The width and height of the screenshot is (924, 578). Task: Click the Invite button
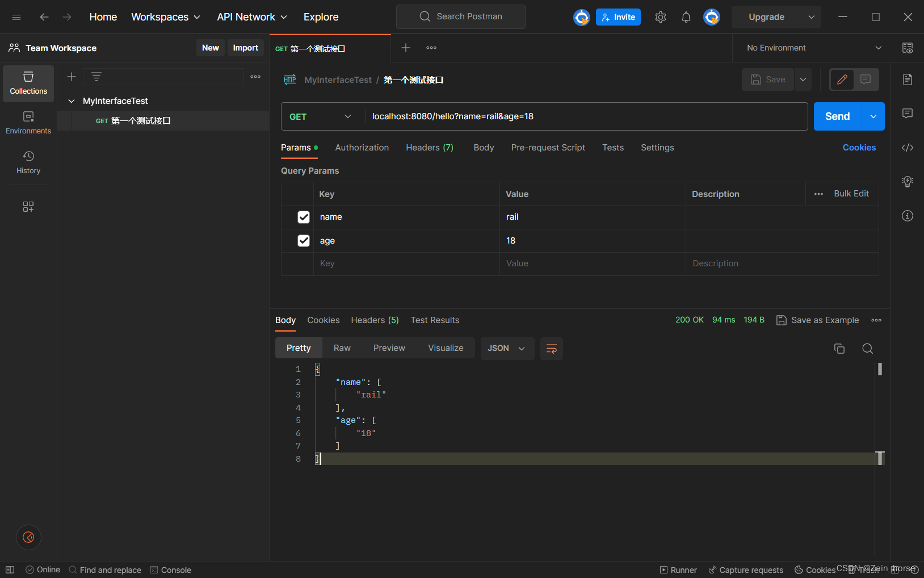click(x=618, y=17)
